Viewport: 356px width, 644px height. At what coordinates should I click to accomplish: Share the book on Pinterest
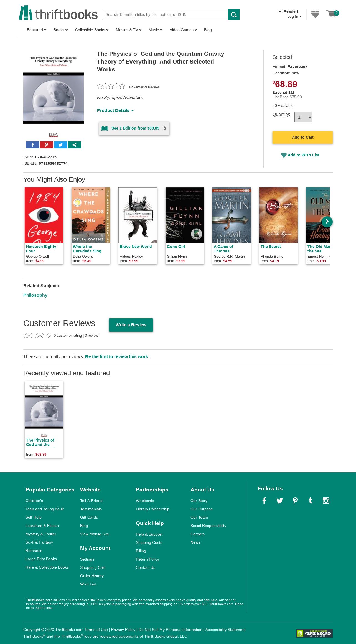46,145
